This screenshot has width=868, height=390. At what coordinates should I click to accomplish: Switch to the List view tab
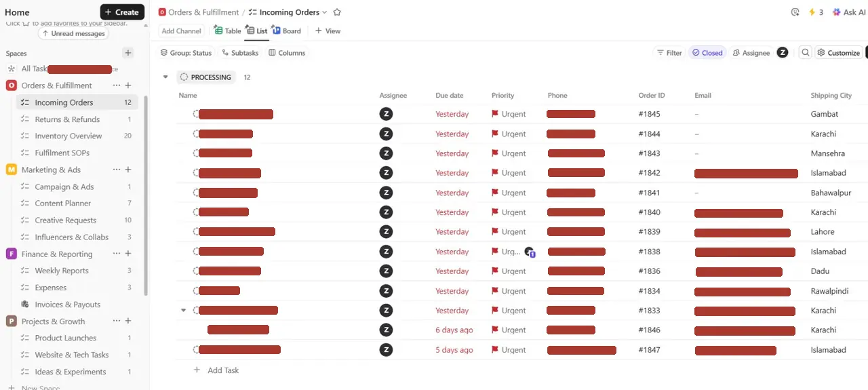pos(256,31)
